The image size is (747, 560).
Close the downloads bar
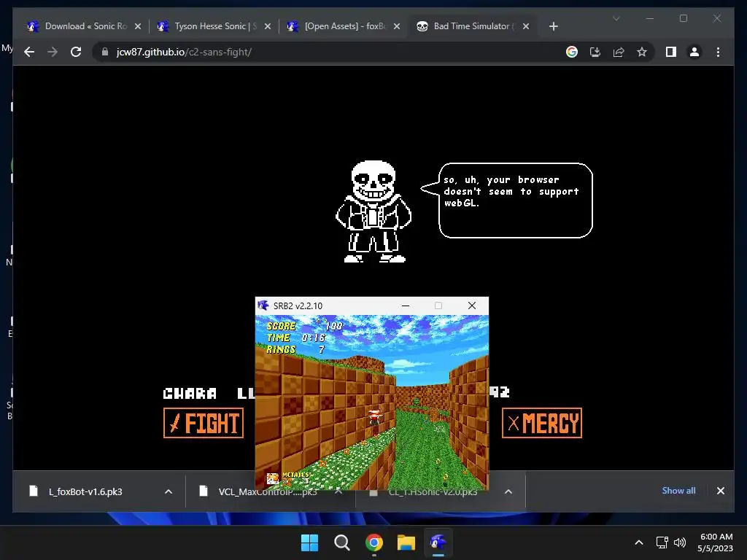(720, 491)
